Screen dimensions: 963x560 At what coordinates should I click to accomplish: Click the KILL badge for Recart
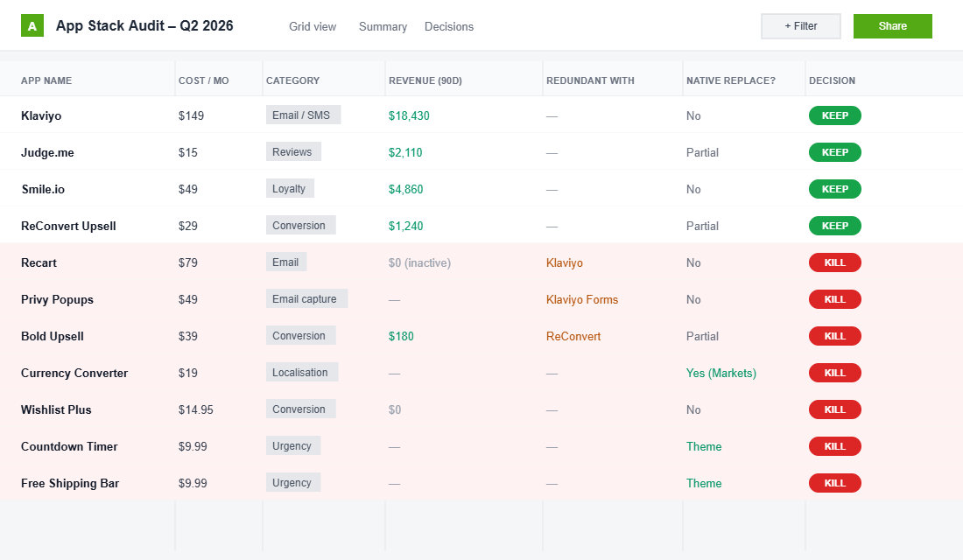tap(834, 262)
